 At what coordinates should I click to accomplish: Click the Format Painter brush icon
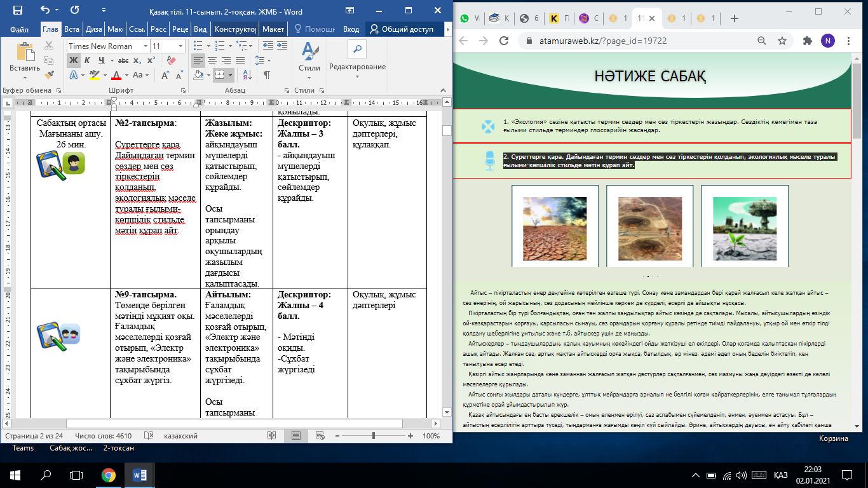pos(49,74)
